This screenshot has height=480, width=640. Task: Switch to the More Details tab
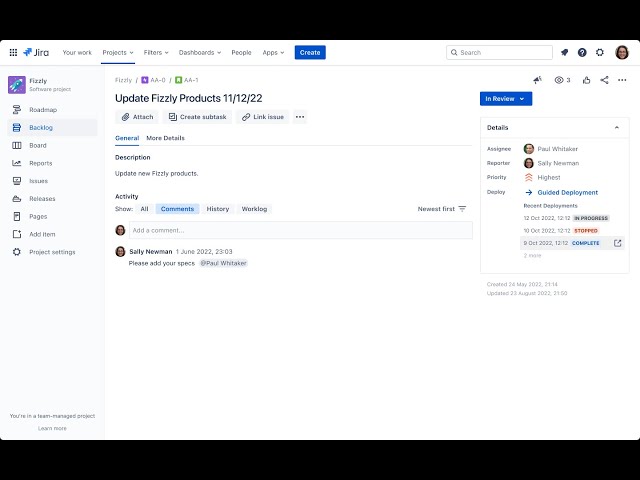[x=165, y=138]
